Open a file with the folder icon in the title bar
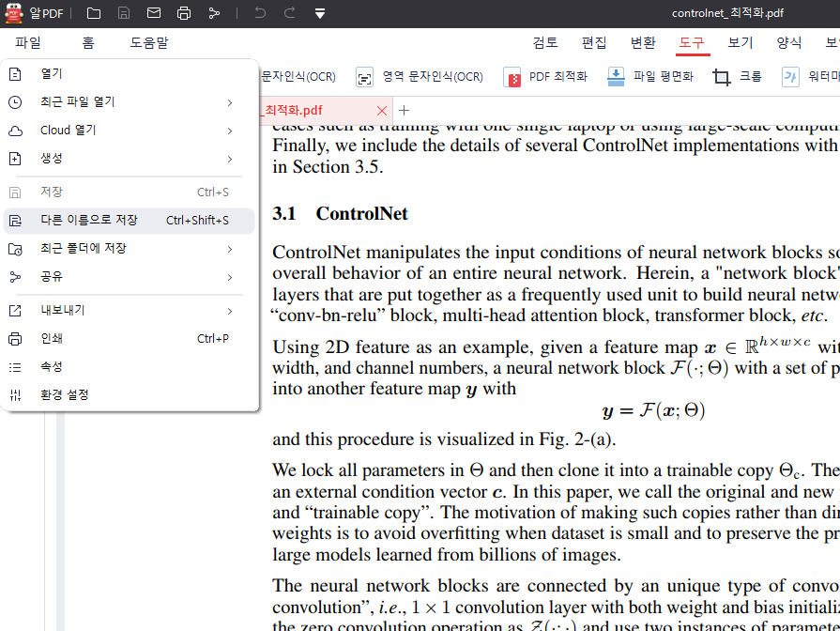 point(94,13)
